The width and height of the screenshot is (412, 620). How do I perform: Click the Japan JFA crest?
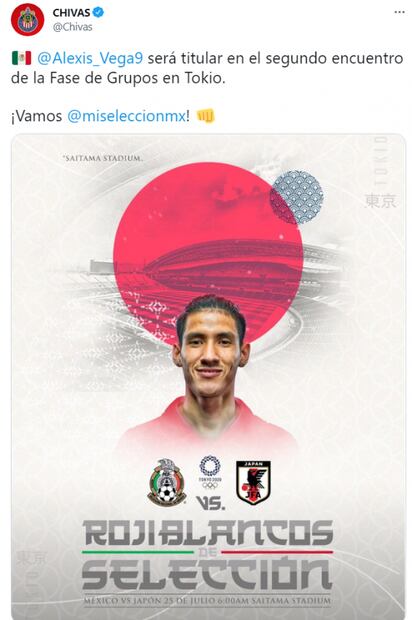253,483
